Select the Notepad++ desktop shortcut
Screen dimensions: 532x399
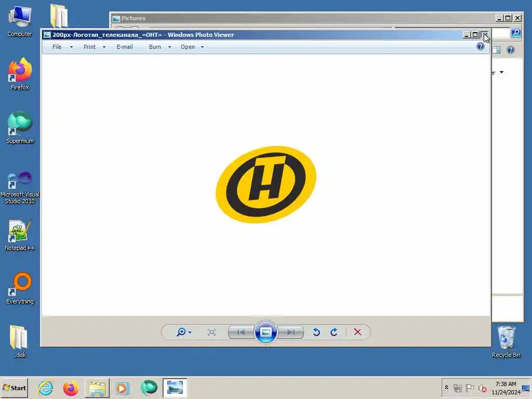point(20,235)
